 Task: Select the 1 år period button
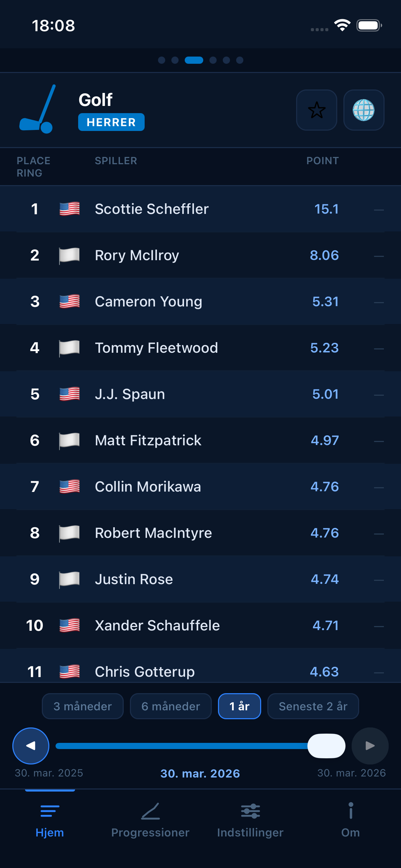(x=239, y=706)
